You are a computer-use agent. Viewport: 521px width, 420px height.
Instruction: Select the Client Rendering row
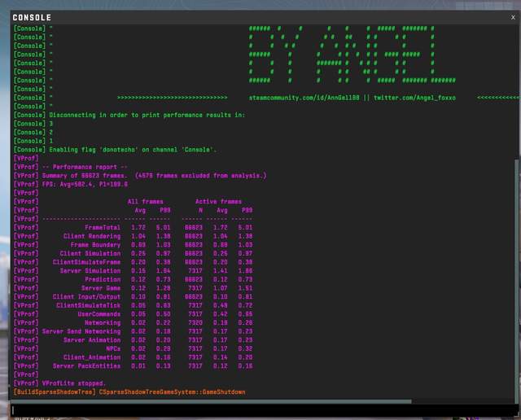point(130,236)
